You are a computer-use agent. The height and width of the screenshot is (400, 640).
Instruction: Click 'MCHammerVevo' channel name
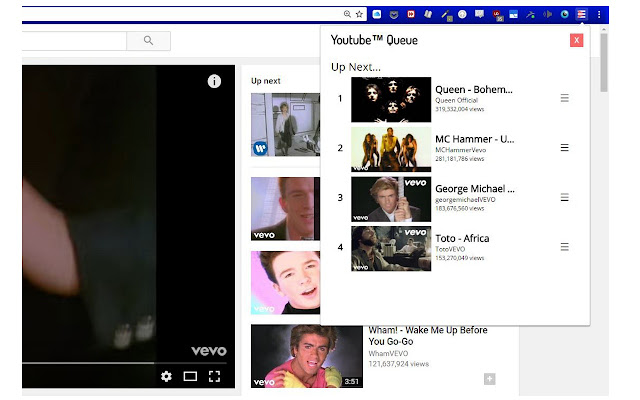tap(460, 150)
